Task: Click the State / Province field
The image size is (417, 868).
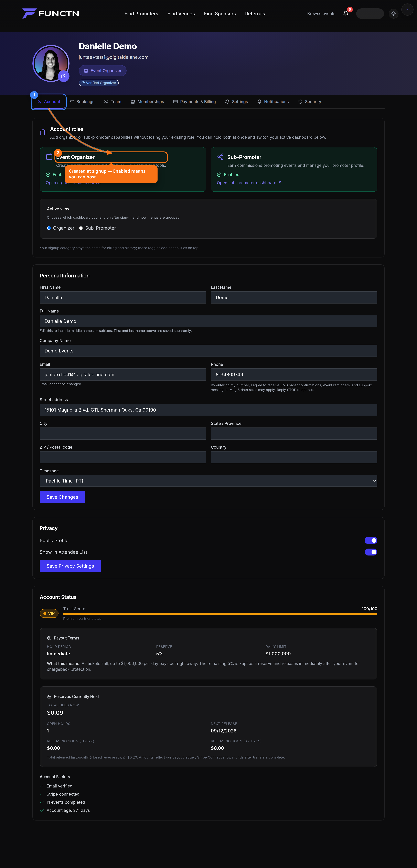Action: (x=294, y=434)
